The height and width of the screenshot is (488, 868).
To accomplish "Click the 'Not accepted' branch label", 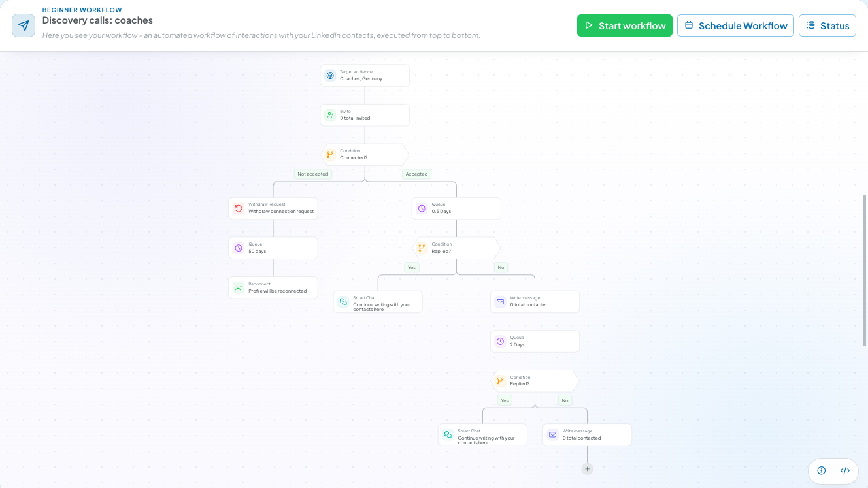I will 313,174.
